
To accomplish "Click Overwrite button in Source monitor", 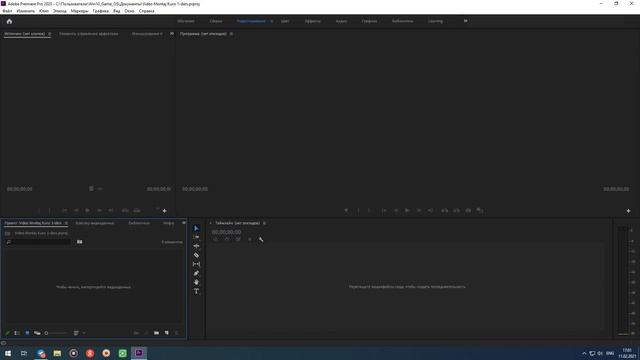I will [137, 211].
